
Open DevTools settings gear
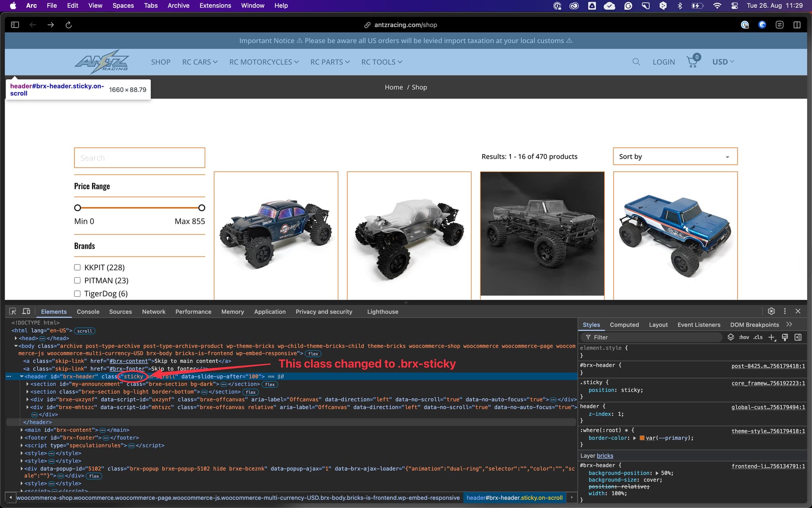click(x=771, y=311)
